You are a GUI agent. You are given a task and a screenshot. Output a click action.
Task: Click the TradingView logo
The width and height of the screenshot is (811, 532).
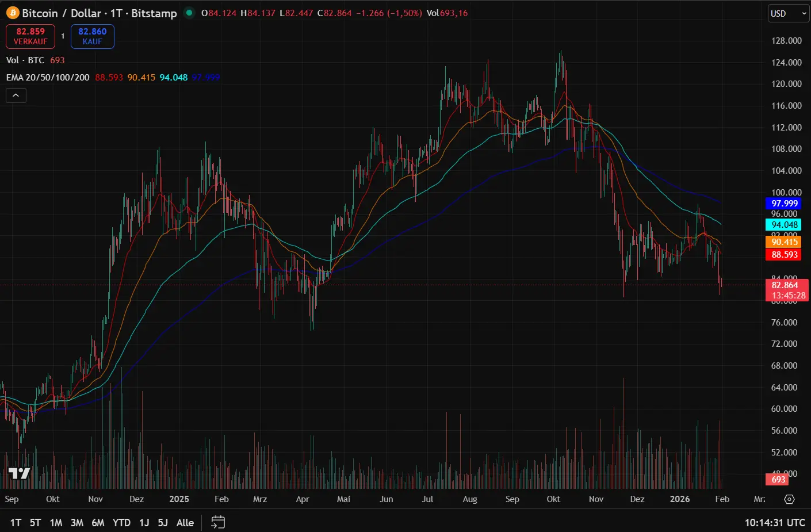[x=19, y=474]
